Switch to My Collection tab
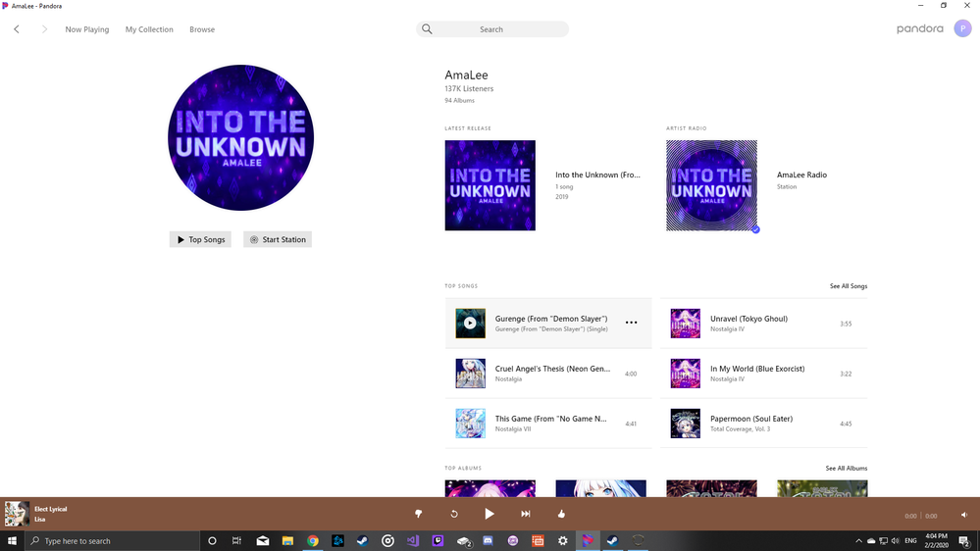 149,29
